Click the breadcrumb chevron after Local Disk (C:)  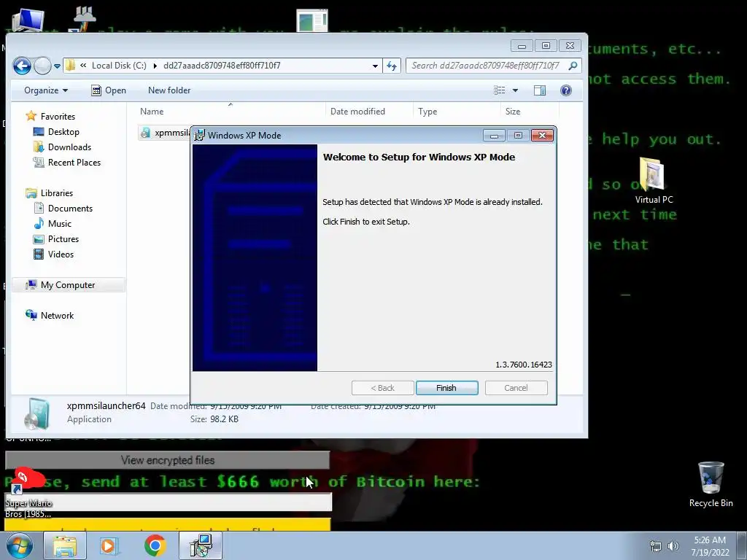[155, 66]
